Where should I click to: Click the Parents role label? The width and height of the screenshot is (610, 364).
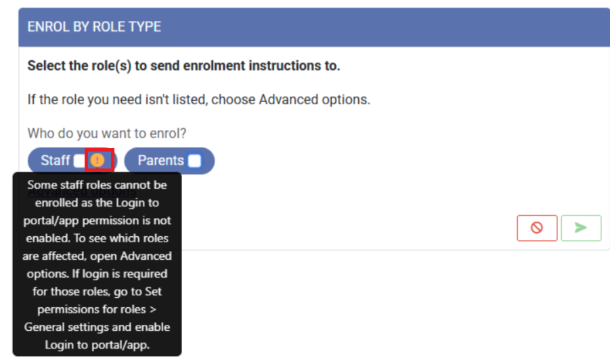click(x=160, y=160)
